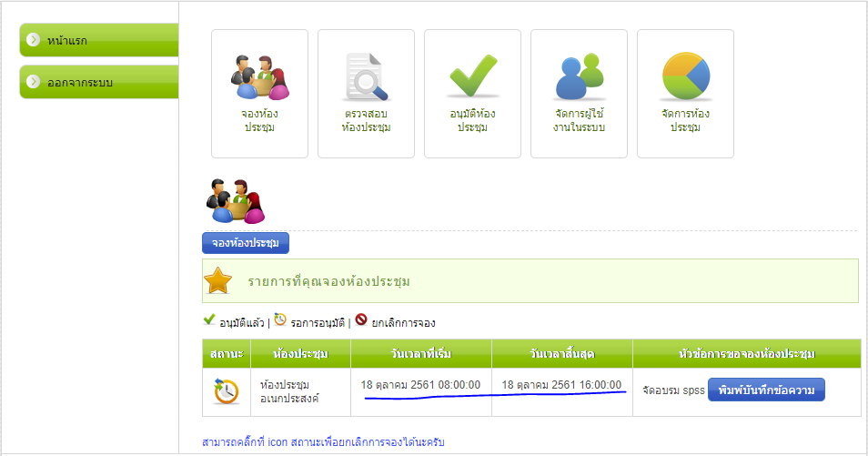Click the สถานะ column header

227,353
